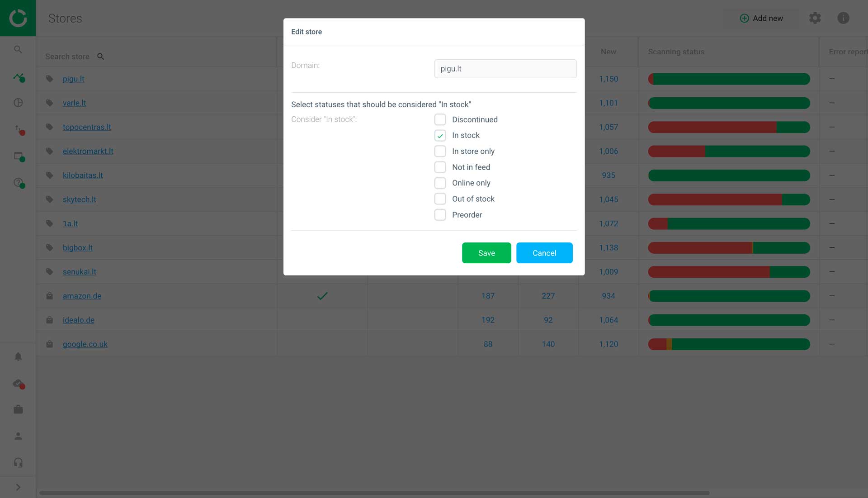
Task: Click the briefcase icon in the sidebar
Action: [18, 409]
